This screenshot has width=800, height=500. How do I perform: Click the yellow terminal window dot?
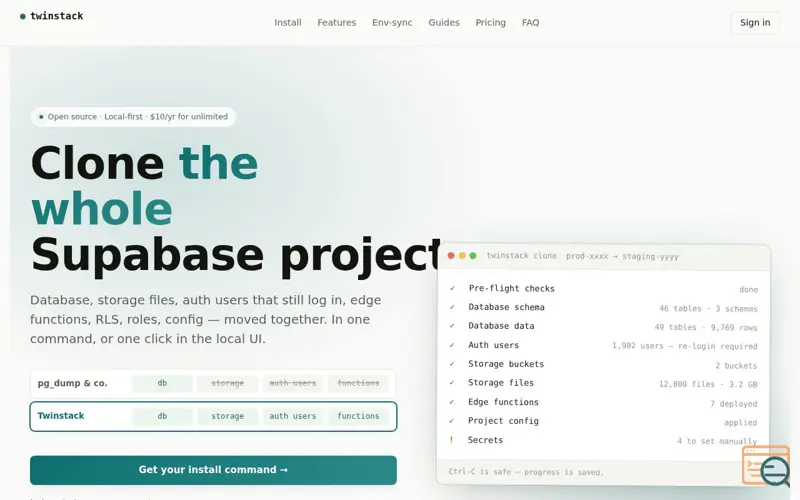462,256
